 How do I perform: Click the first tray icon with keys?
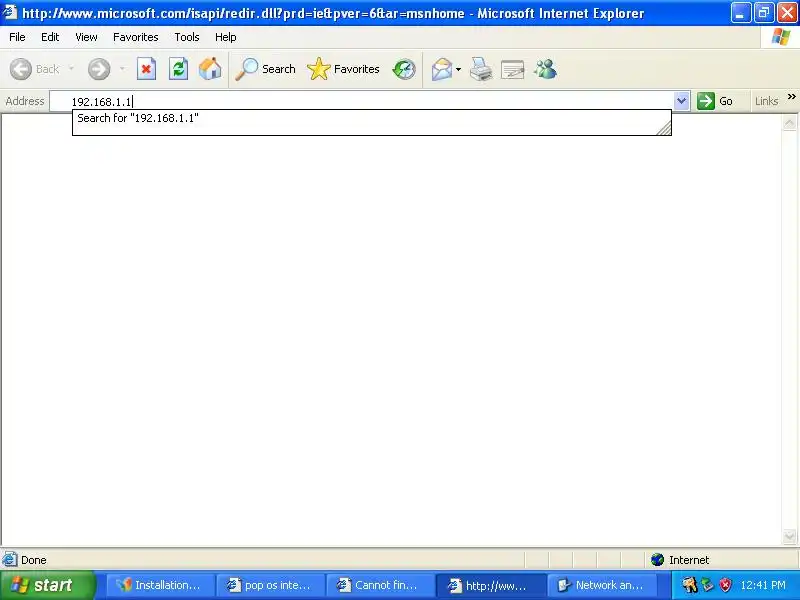point(690,585)
